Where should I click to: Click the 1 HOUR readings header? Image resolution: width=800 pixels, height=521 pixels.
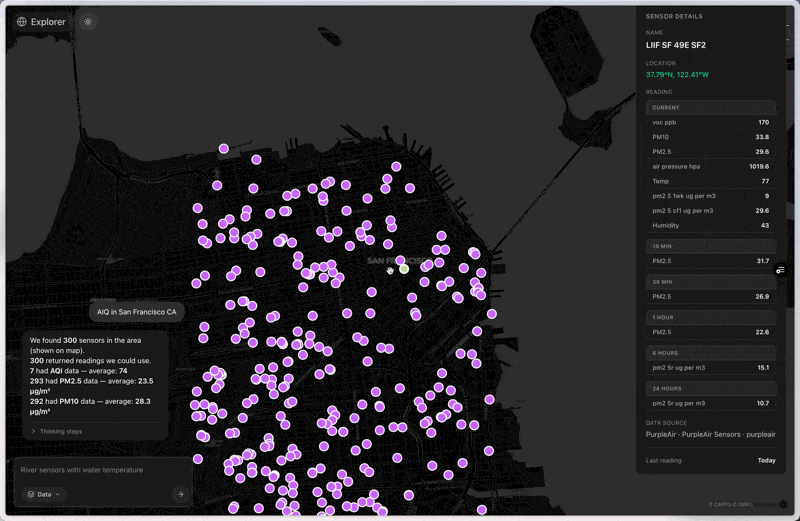[x=711, y=317]
